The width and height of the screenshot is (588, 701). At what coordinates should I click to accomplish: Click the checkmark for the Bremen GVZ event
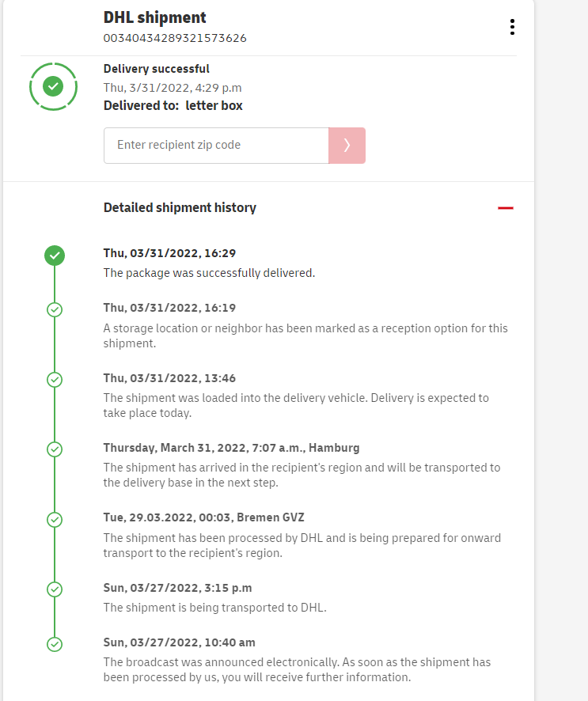55,520
